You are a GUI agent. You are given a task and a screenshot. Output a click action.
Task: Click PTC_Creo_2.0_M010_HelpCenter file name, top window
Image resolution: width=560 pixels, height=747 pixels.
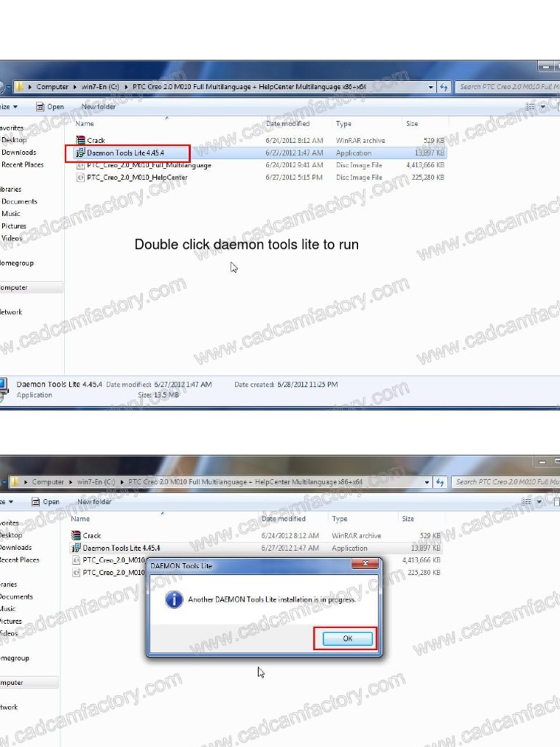[137, 177]
